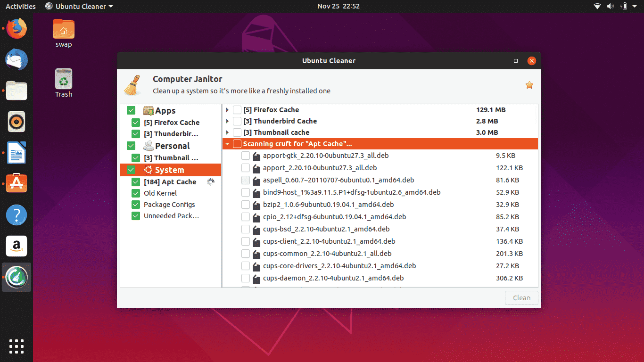Disable the Package Configs checkbox

click(x=135, y=204)
